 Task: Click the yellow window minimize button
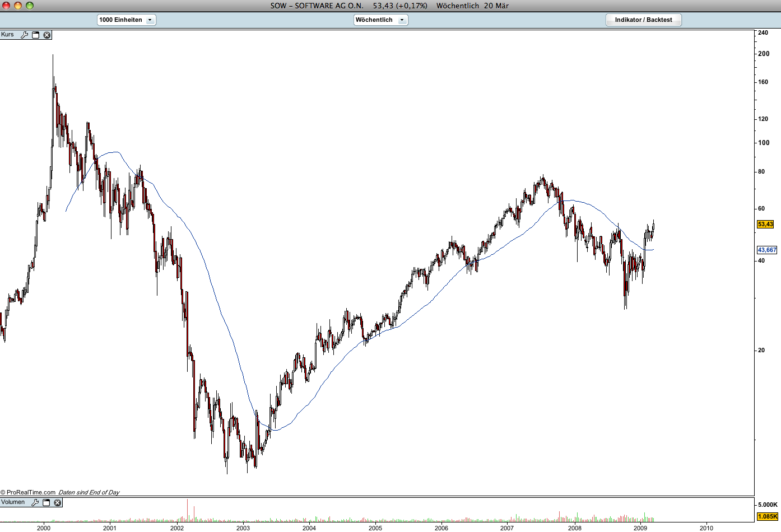coord(17,6)
